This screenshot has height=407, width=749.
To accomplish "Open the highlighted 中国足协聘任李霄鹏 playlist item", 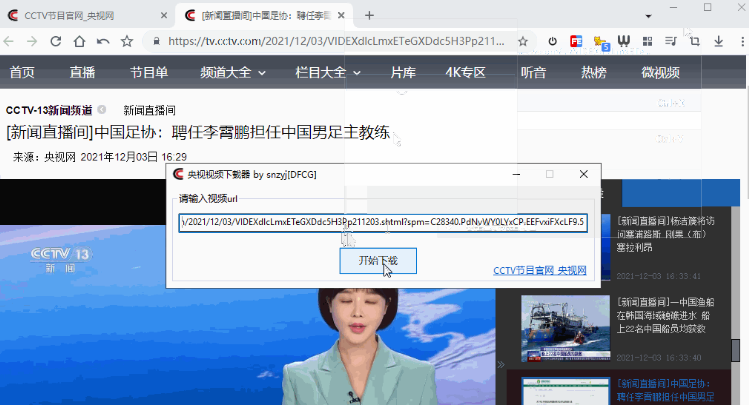I will 665,390.
